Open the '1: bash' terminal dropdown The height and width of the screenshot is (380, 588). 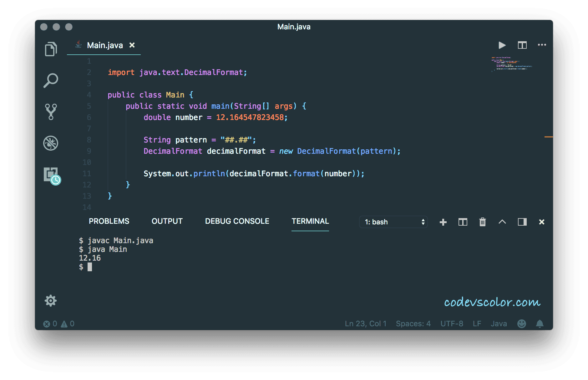[393, 222]
